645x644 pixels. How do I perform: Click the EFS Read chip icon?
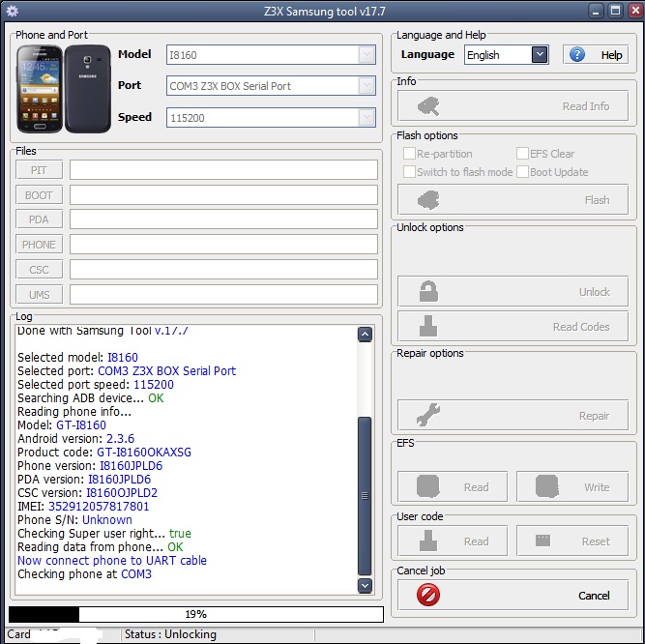[427, 486]
